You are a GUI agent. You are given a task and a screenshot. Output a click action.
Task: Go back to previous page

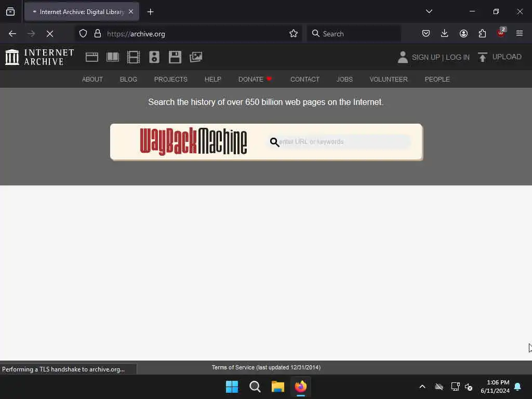click(12, 34)
